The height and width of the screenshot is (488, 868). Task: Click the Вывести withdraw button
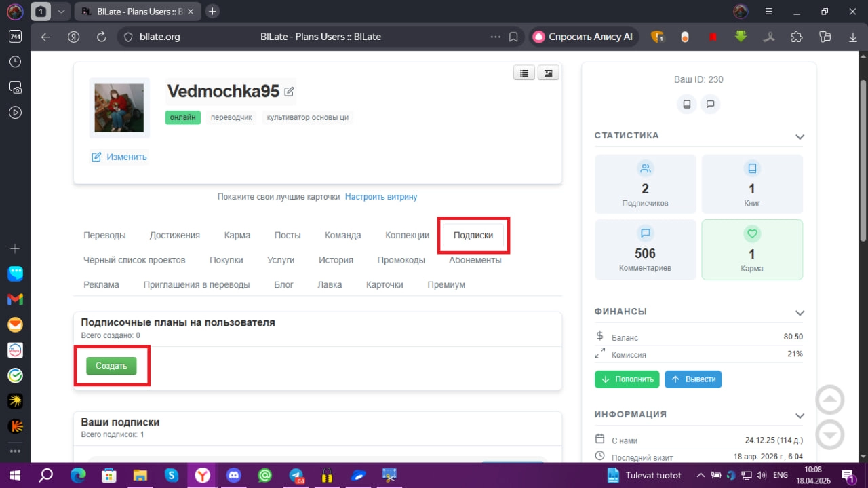[x=693, y=379]
